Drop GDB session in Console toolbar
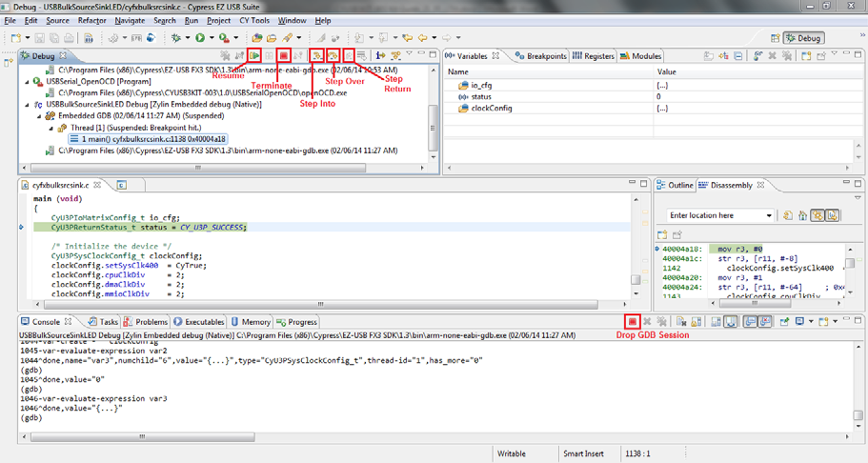Viewport: 868px width, 463px height. click(632, 322)
